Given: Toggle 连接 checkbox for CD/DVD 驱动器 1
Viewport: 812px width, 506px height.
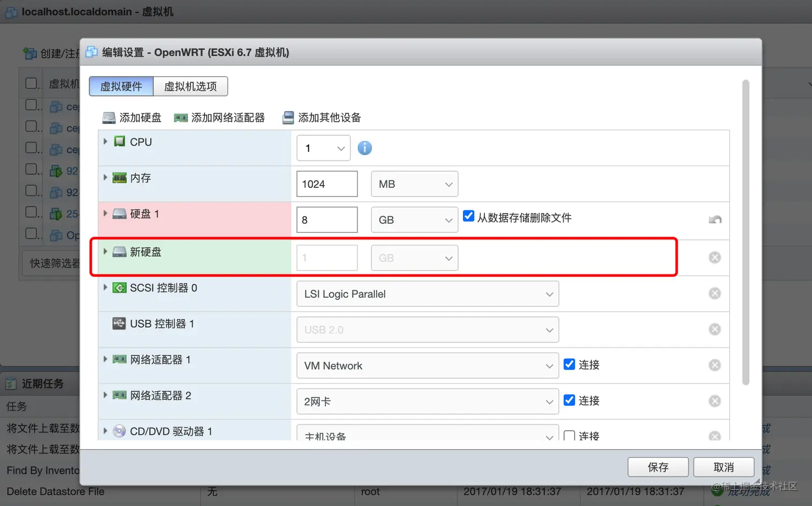Looking at the screenshot, I should tap(569, 435).
